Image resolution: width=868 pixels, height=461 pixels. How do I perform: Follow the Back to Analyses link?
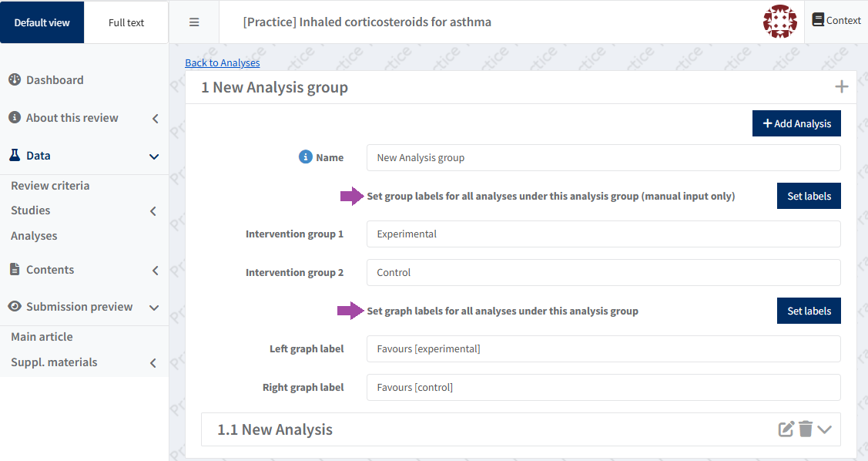223,63
